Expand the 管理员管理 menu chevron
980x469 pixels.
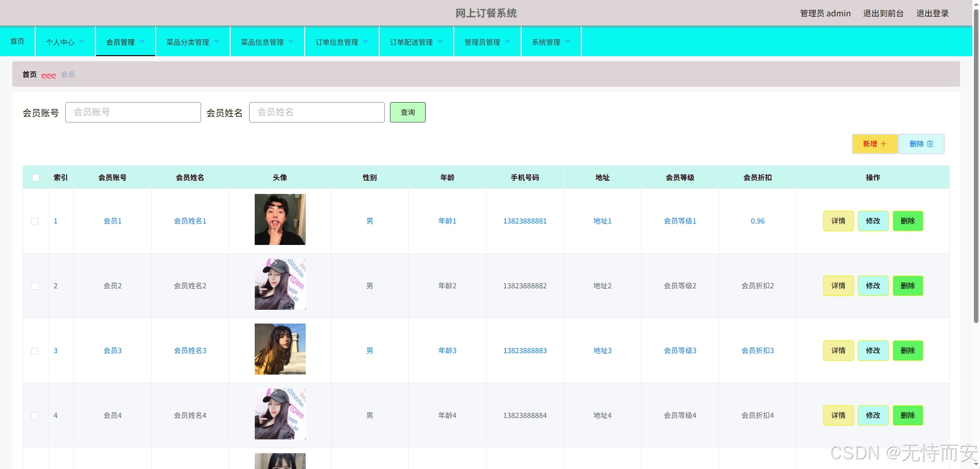pos(507,42)
